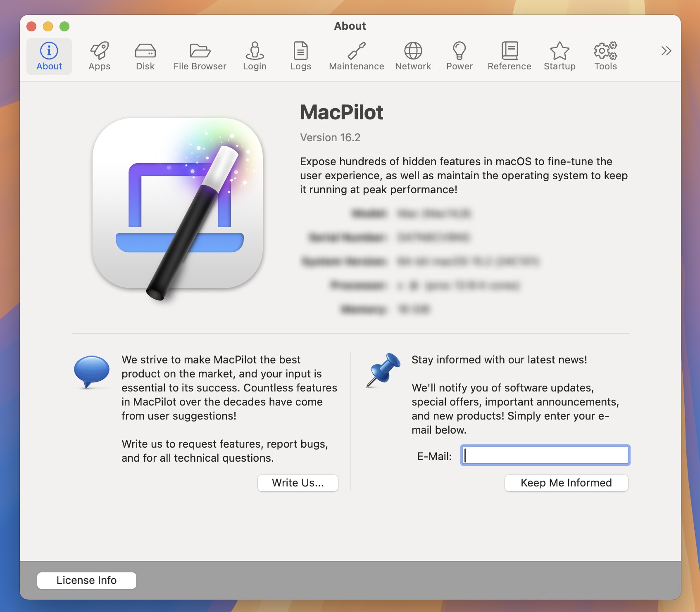Open the Apps rocket pane
This screenshot has height=612, width=700.
pos(100,57)
